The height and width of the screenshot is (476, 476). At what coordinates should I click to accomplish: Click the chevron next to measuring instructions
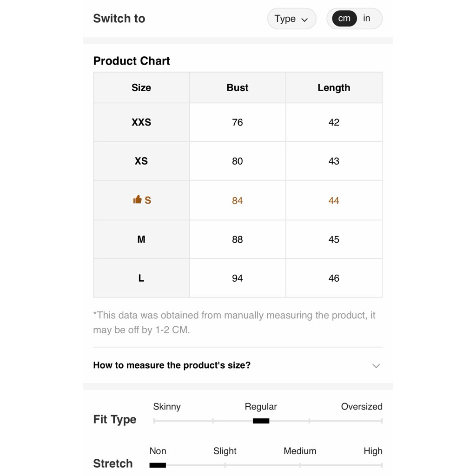tap(376, 366)
